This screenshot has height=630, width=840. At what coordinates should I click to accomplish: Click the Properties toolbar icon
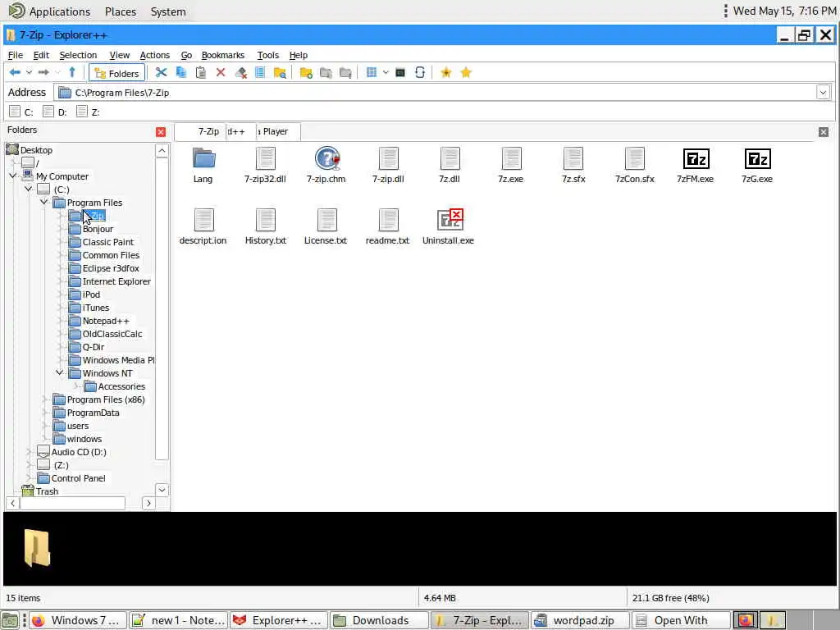point(260,72)
